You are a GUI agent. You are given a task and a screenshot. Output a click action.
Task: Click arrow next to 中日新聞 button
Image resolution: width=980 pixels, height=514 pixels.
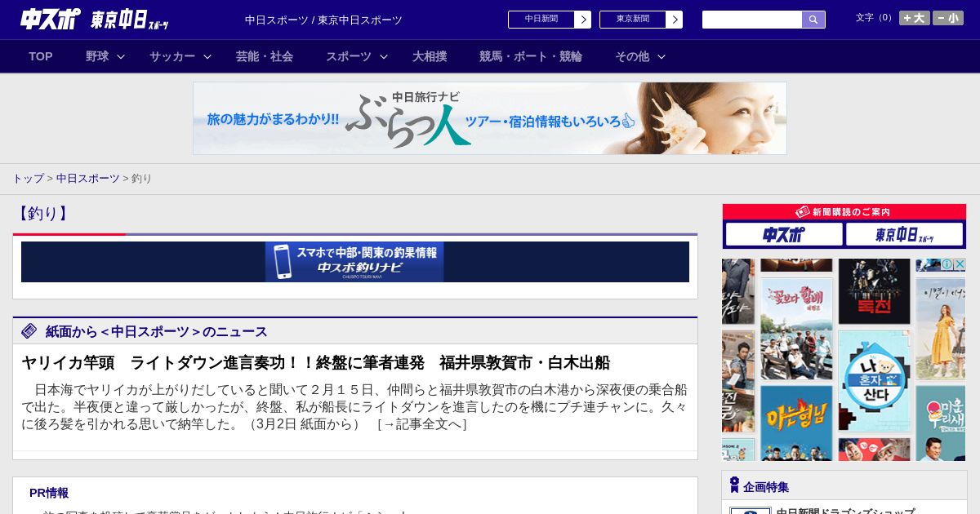click(583, 20)
